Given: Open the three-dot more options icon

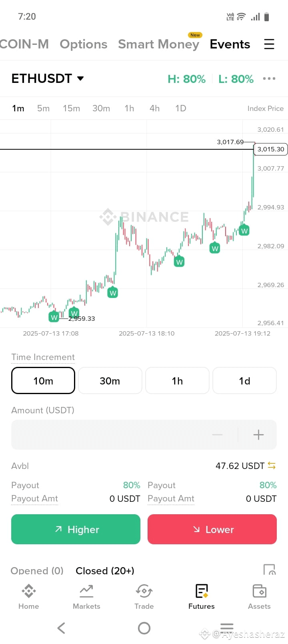Looking at the screenshot, I should pos(269,78).
